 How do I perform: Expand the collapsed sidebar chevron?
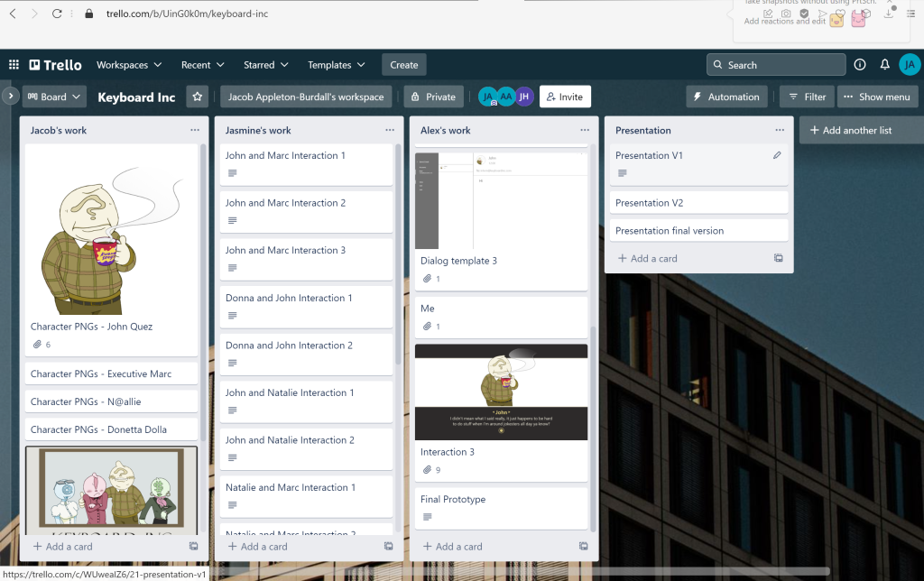(10, 96)
